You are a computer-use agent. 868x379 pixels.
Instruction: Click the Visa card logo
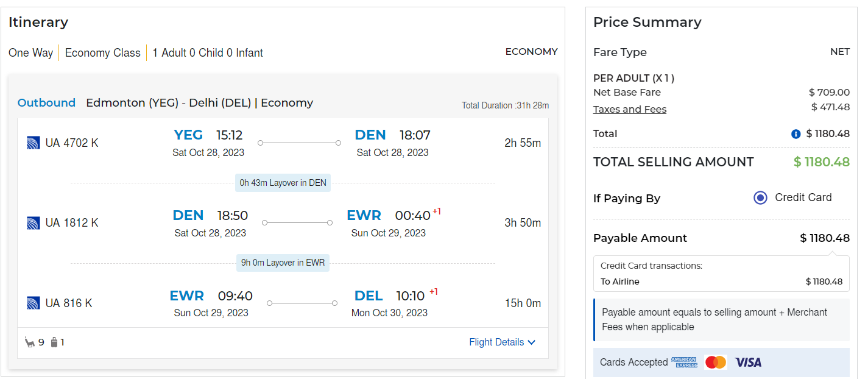748,363
